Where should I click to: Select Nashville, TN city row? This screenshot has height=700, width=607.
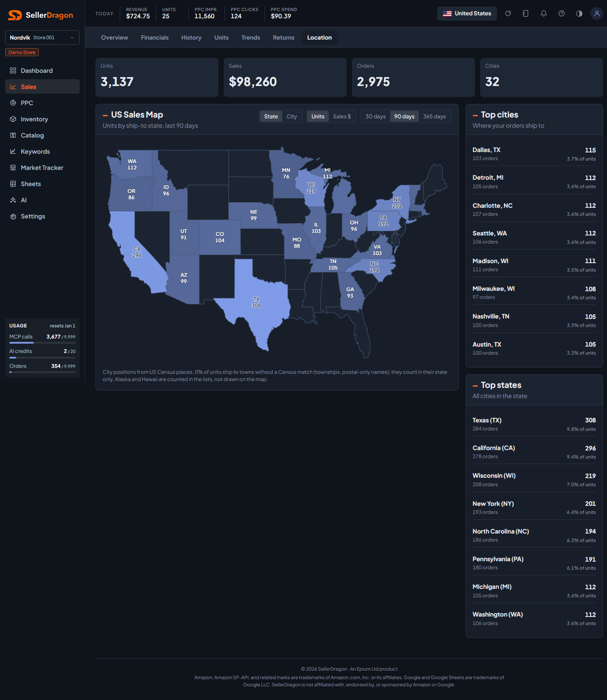(x=534, y=321)
